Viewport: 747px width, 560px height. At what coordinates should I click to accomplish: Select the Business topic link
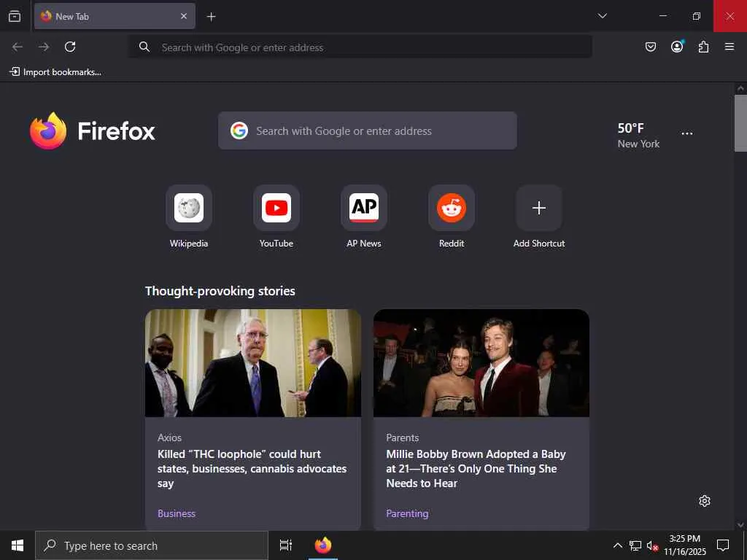click(177, 513)
